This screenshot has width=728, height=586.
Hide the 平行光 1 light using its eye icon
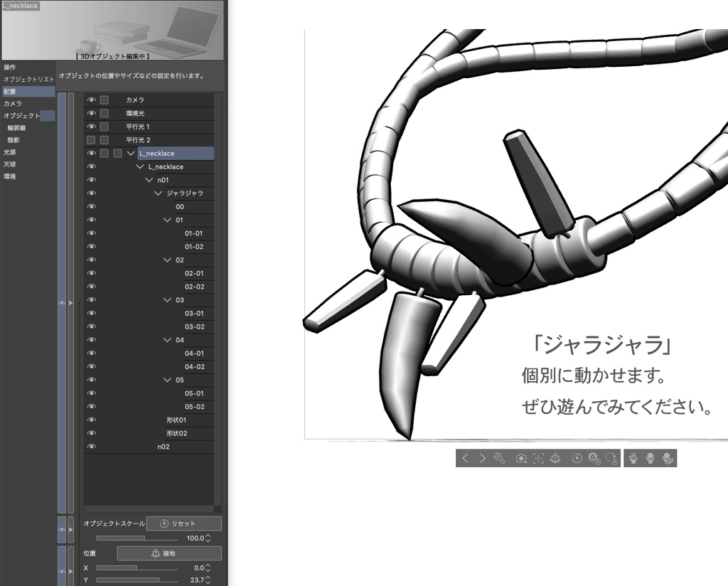pos(91,126)
